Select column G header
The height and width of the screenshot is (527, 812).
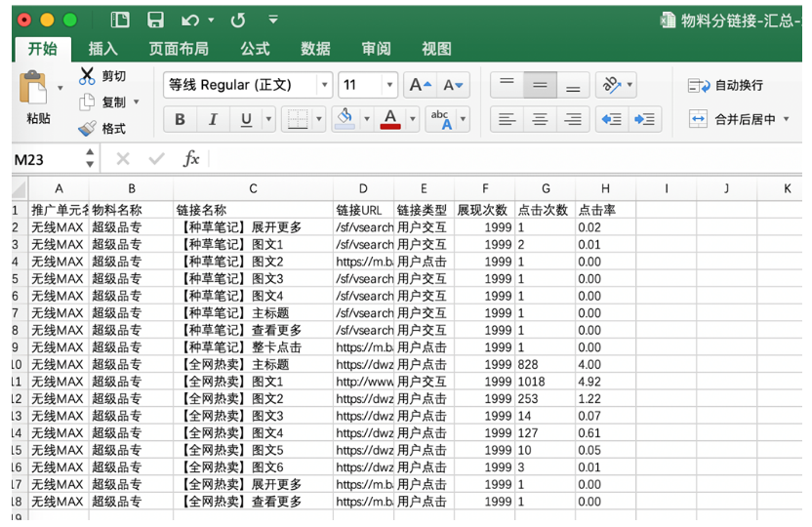[x=546, y=188]
